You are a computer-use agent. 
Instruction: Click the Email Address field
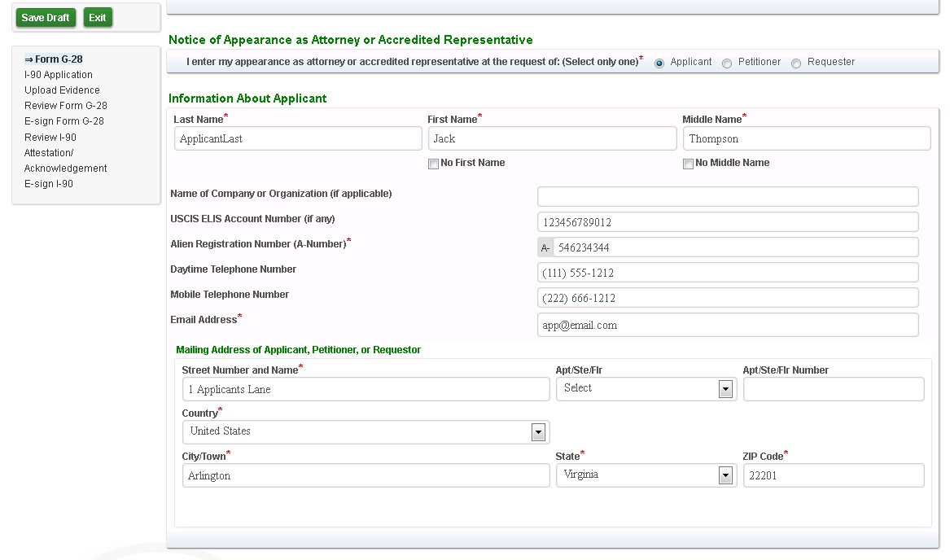point(727,325)
